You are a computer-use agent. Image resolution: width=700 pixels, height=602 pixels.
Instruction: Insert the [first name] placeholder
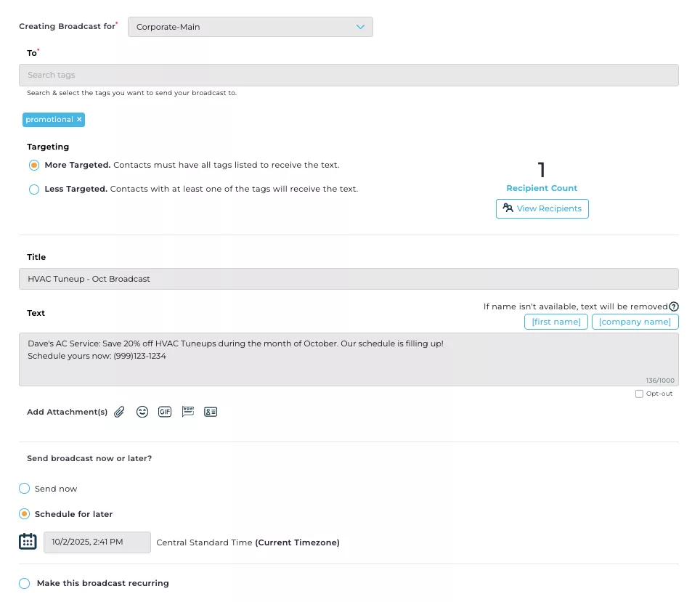[x=555, y=322]
